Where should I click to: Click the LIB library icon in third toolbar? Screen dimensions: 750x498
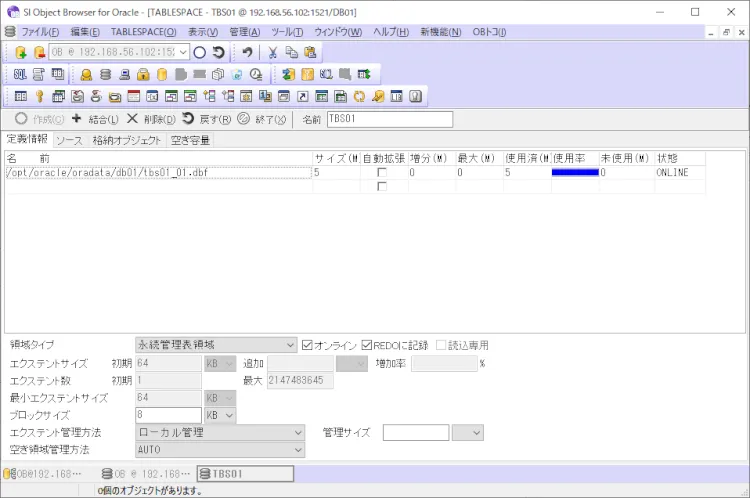pyautogui.click(x=397, y=96)
